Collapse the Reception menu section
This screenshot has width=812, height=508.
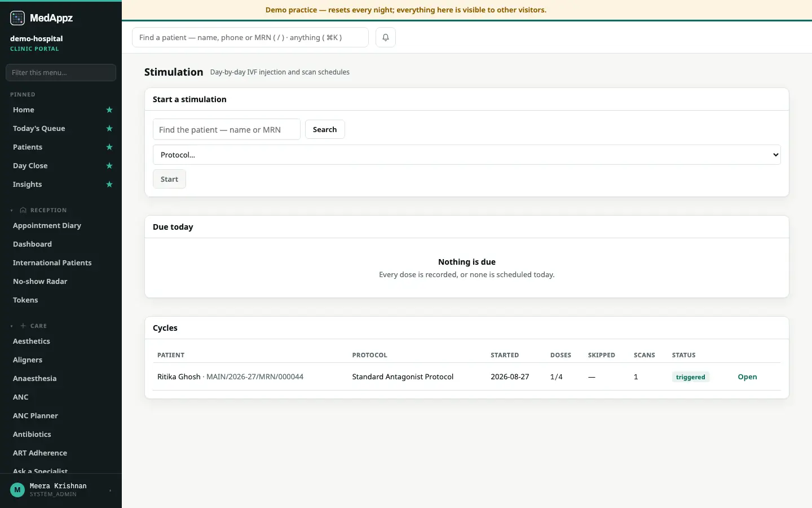(11, 211)
